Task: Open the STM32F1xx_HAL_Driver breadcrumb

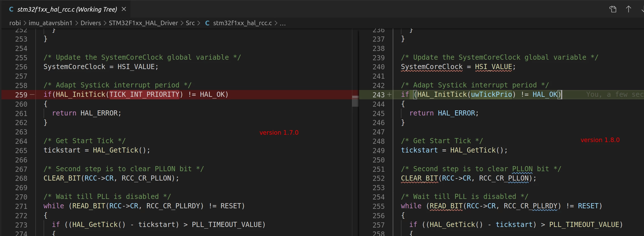Action: pyautogui.click(x=143, y=23)
